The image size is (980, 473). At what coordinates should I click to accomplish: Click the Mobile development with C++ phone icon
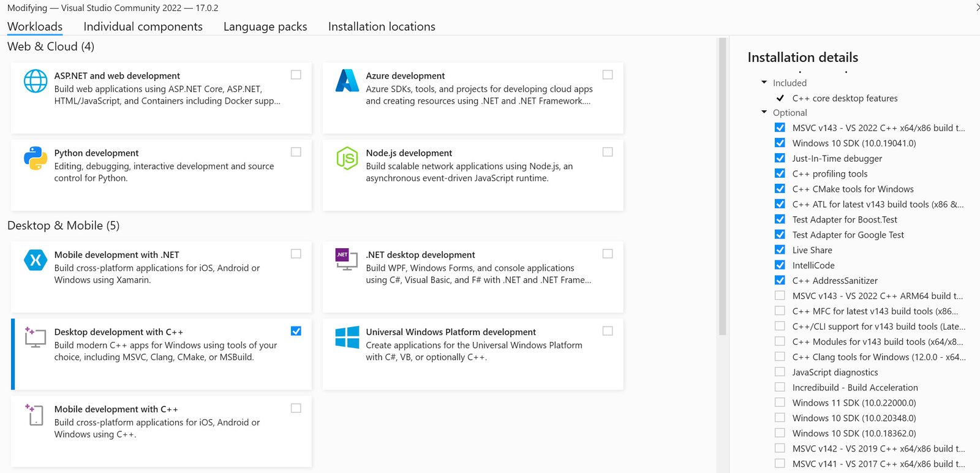point(34,414)
